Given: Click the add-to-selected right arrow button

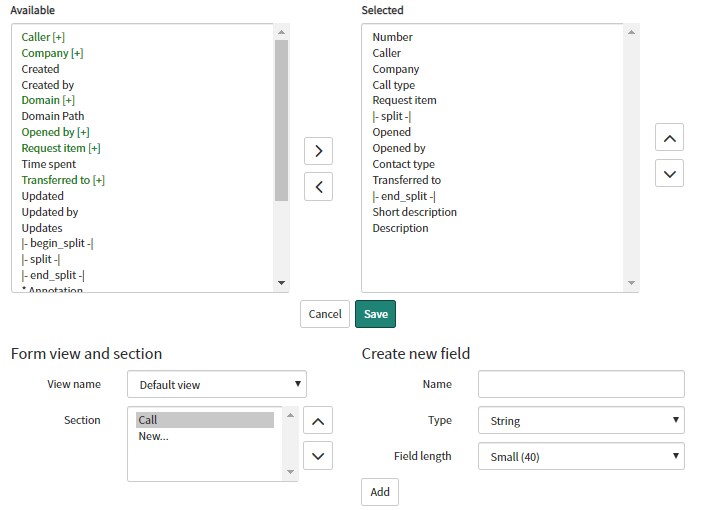Looking at the screenshot, I should 318,151.
